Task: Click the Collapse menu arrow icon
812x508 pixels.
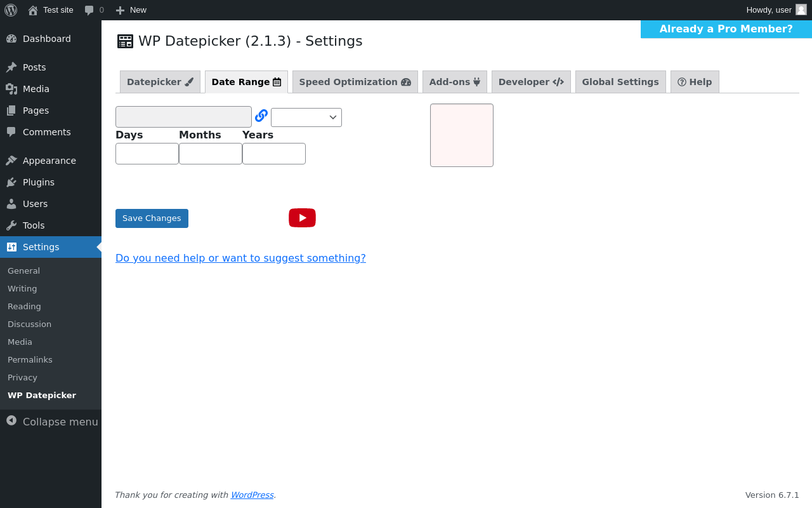Action: click(11, 420)
